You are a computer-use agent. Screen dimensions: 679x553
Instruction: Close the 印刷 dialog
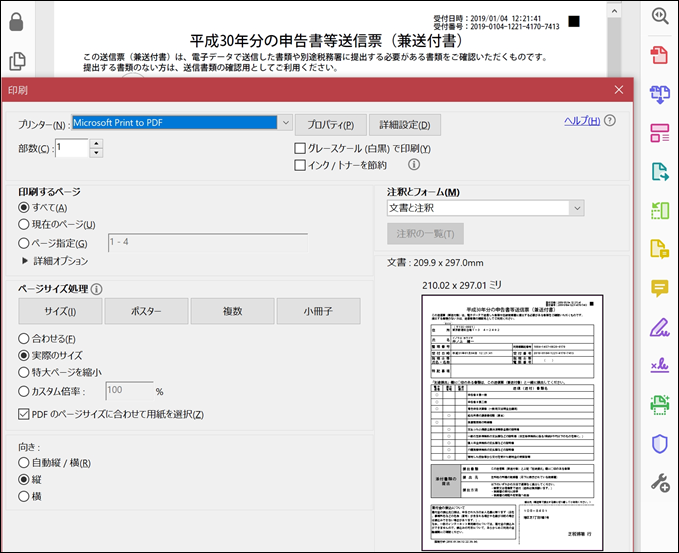[619, 90]
